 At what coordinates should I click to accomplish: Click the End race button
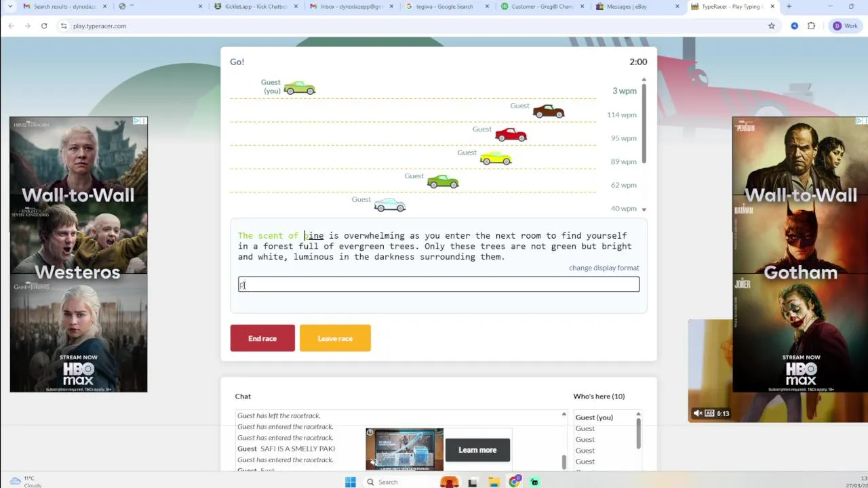(262, 338)
